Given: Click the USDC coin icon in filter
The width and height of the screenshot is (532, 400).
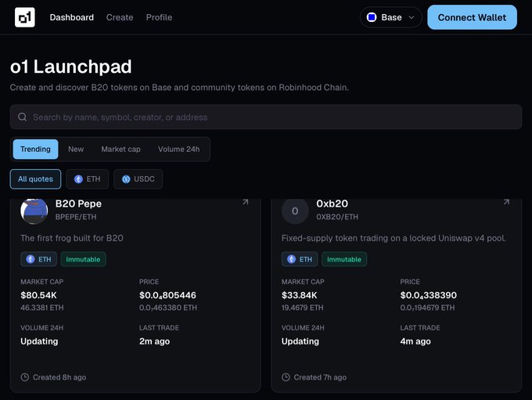Looking at the screenshot, I should [x=126, y=179].
